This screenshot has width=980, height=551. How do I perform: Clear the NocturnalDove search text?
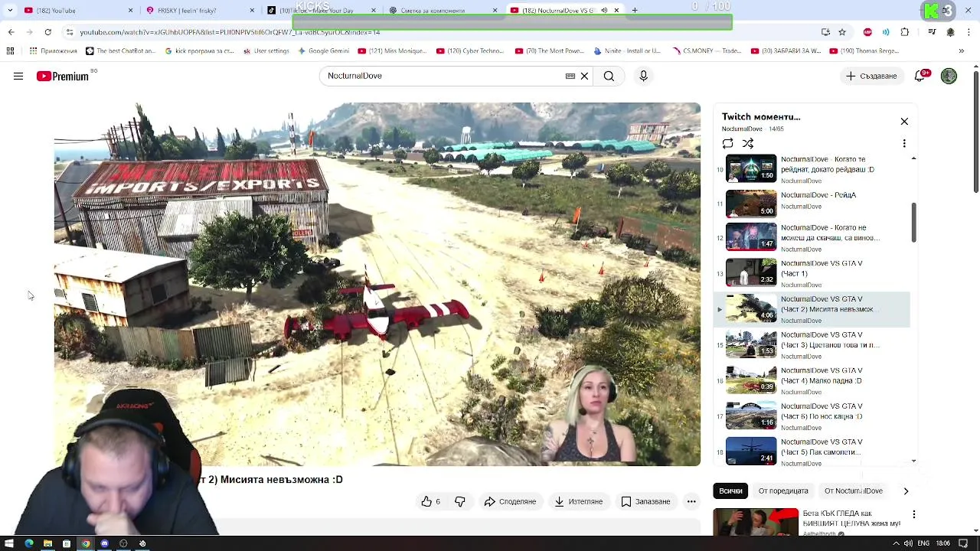pos(584,76)
